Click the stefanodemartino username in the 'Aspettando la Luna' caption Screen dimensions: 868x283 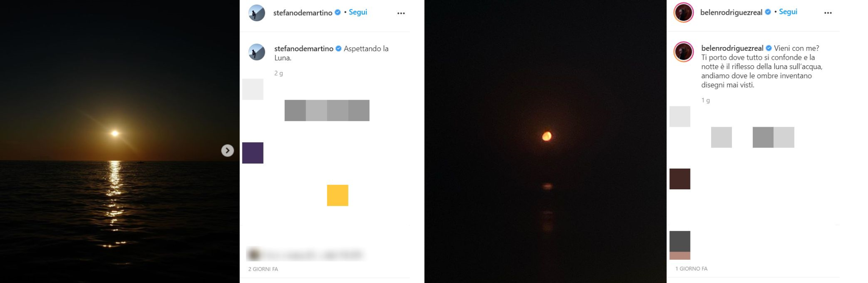coord(304,49)
